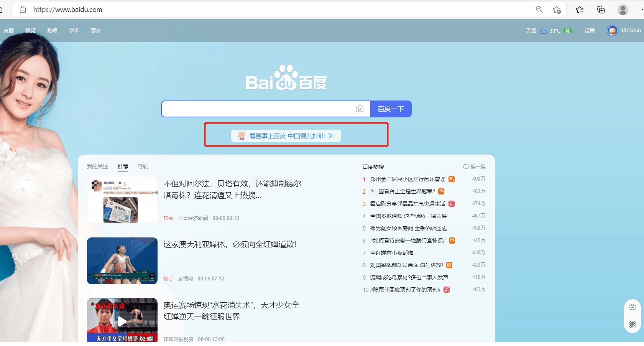Viewport: 644px width, 346px height.
Task: Click 1013club username
Action: pos(631,31)
